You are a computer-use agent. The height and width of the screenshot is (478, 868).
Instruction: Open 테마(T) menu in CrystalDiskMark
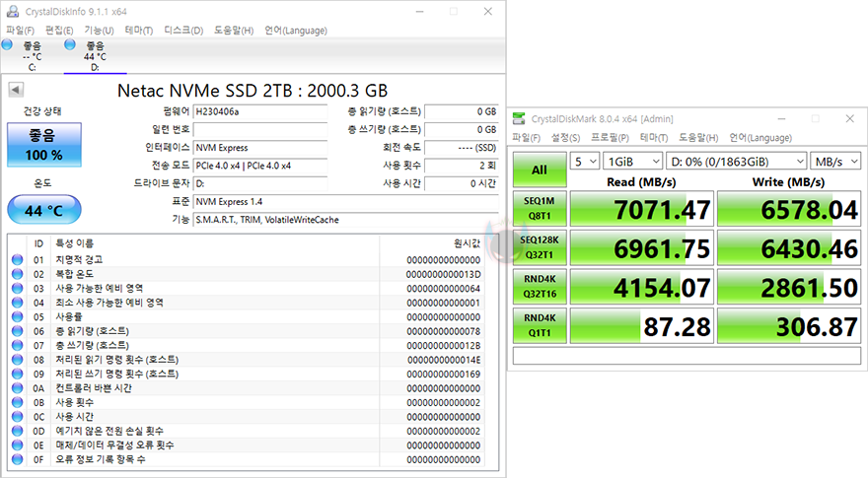(x=654, y=138)
